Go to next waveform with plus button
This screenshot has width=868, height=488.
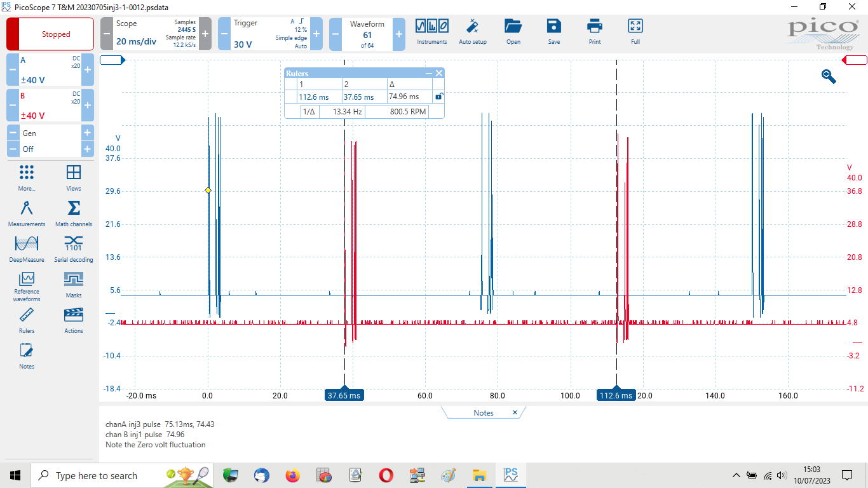tap(399, 34)
